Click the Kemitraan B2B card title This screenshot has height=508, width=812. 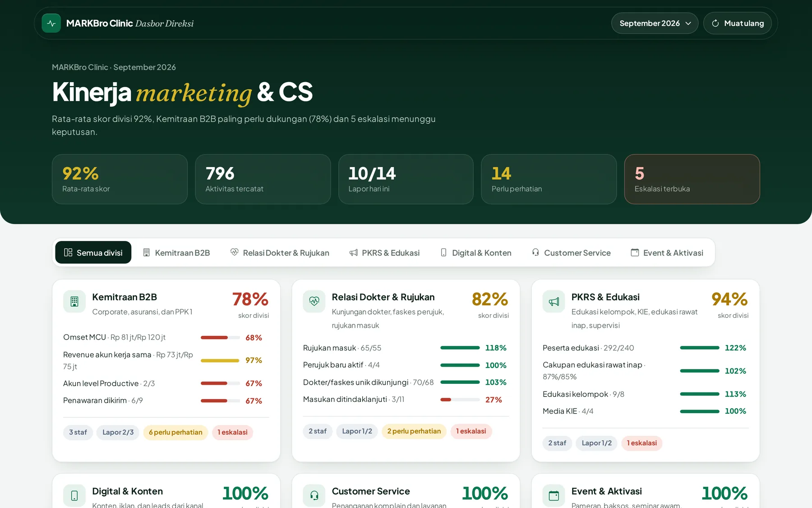(x=125, y=297)
